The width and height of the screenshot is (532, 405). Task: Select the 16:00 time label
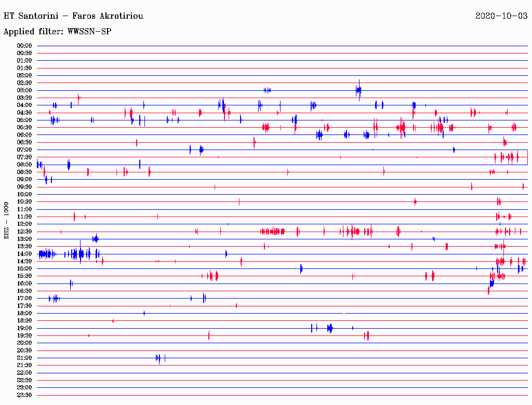[x=24, y=283]
